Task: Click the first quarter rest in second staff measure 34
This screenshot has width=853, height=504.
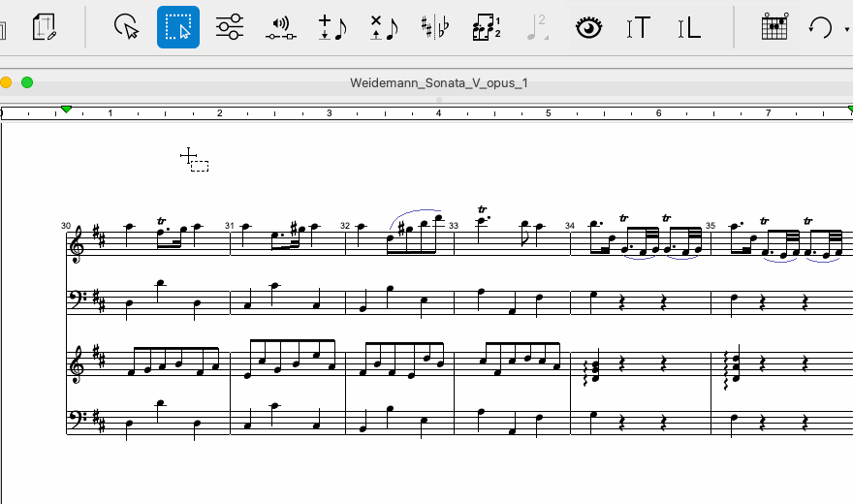Action: tap(621, 300)
